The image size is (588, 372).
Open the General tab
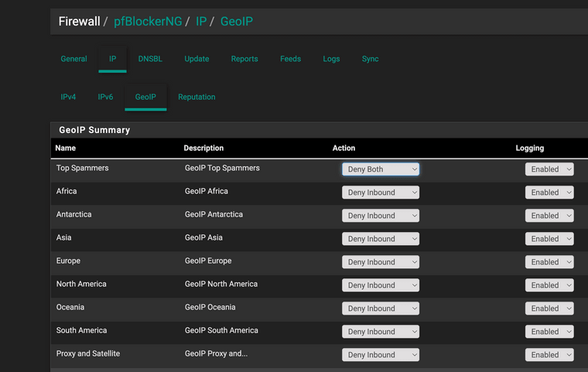(x=73, y=59)
